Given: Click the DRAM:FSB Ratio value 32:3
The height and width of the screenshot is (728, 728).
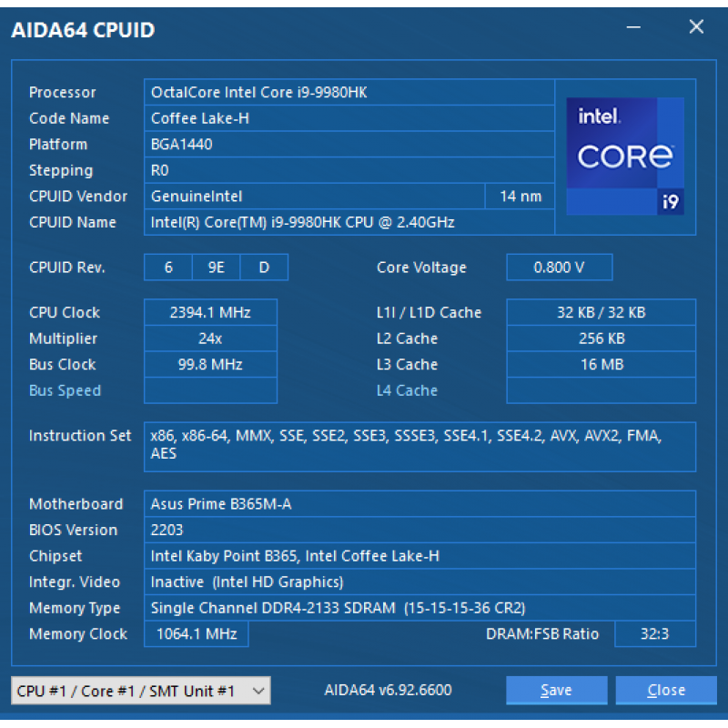Looking at the screenshot, I should coord(655,633).
